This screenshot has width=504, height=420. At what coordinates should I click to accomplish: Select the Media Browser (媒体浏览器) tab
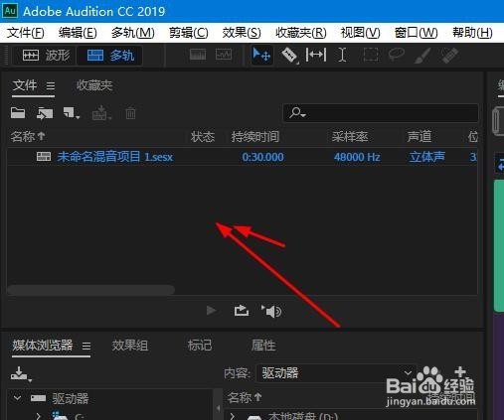43,346
